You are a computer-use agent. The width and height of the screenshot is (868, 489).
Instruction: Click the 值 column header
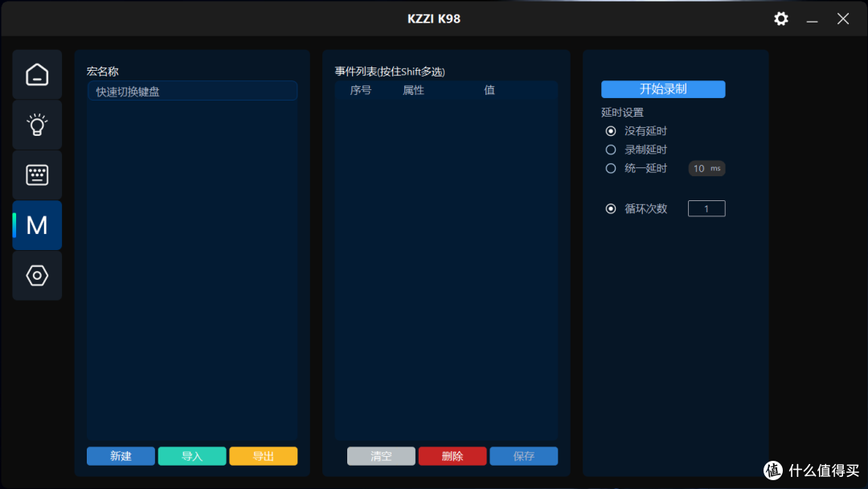(x=489, y=90)
